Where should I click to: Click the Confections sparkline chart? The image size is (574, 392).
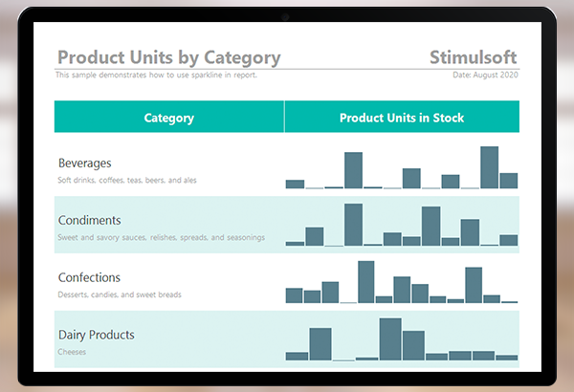[402, 282]
